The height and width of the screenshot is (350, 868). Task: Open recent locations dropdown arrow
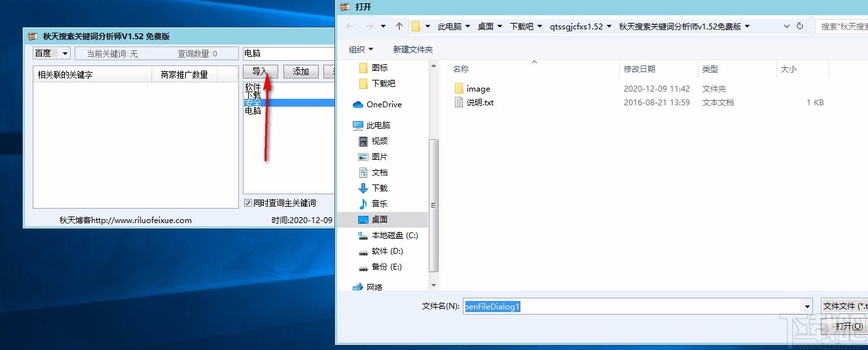[383, 26]
